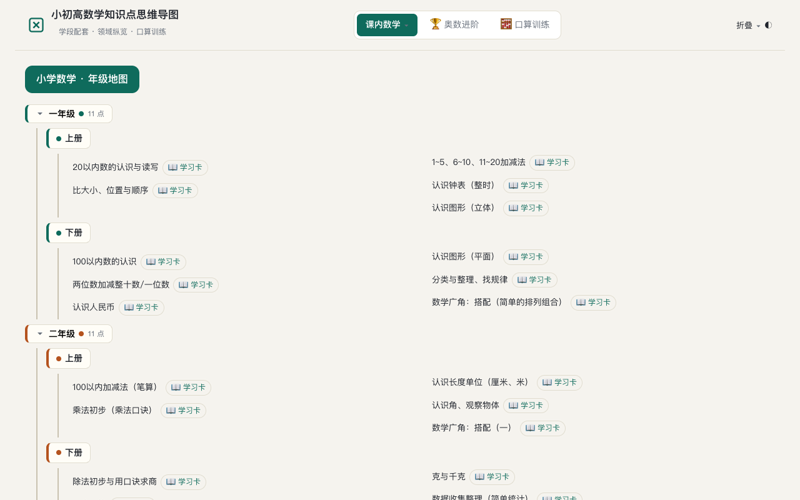The image size is (800, 500).
Task: Click the text 数学广角：搭配（一）
Action: [473, 428]
